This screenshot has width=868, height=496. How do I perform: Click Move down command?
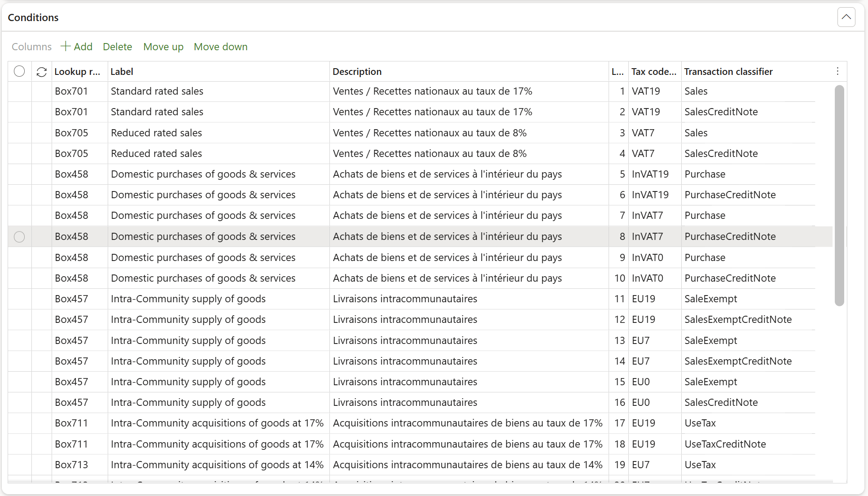(220, 47)
